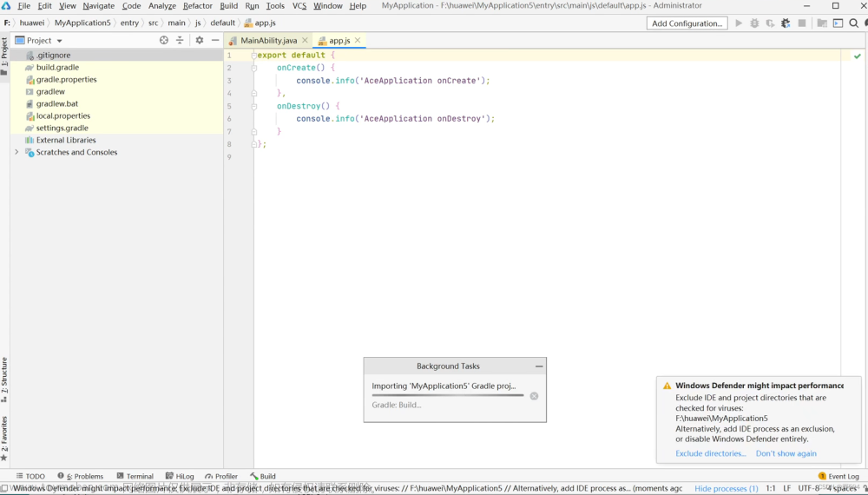The width and height of the screenshot is (868, 495).
Task: Click the 1:1 caret position indicator
Action: 771,488
